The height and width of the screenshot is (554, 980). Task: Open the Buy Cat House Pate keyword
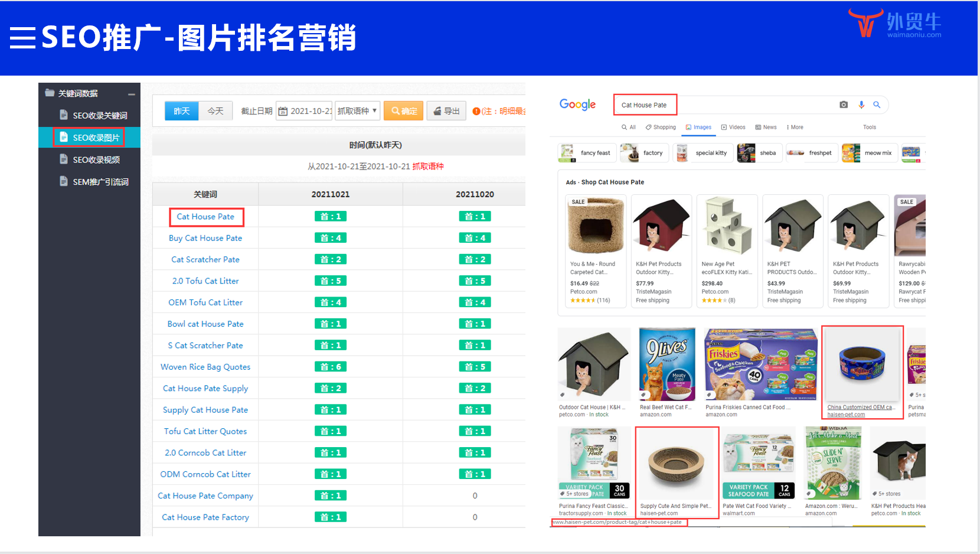pyautogui.click(x=205, y=238)
